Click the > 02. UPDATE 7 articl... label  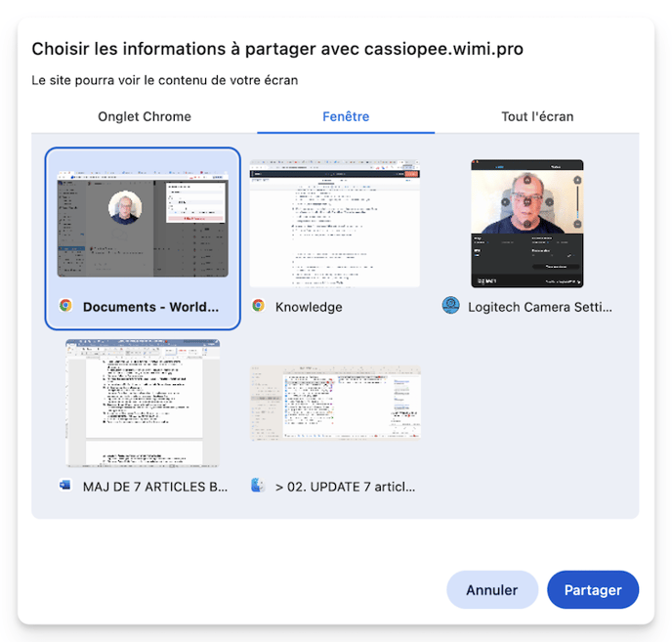click(x=346, y=487)
